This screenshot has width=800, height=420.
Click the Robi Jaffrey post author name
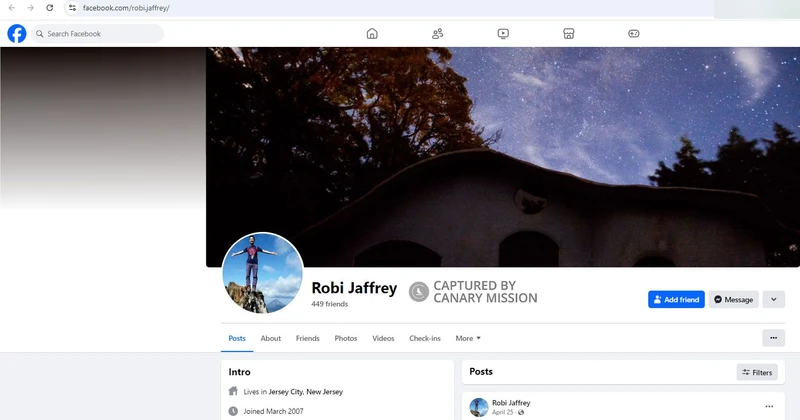coord(511,403)
